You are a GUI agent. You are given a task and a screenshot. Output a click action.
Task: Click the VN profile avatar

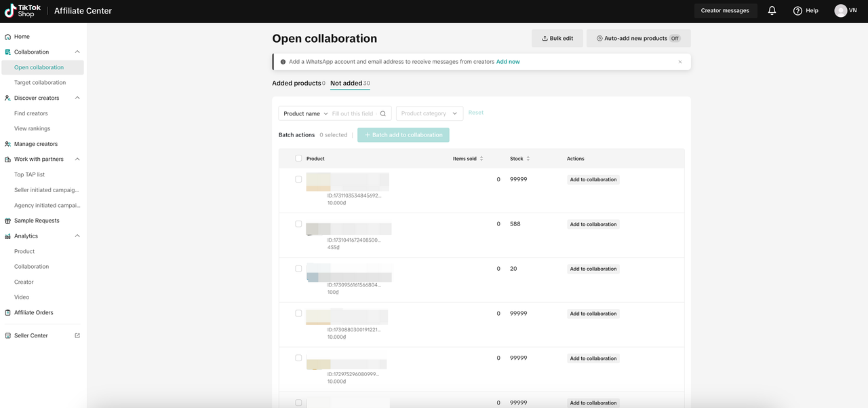tap(841, 11)
